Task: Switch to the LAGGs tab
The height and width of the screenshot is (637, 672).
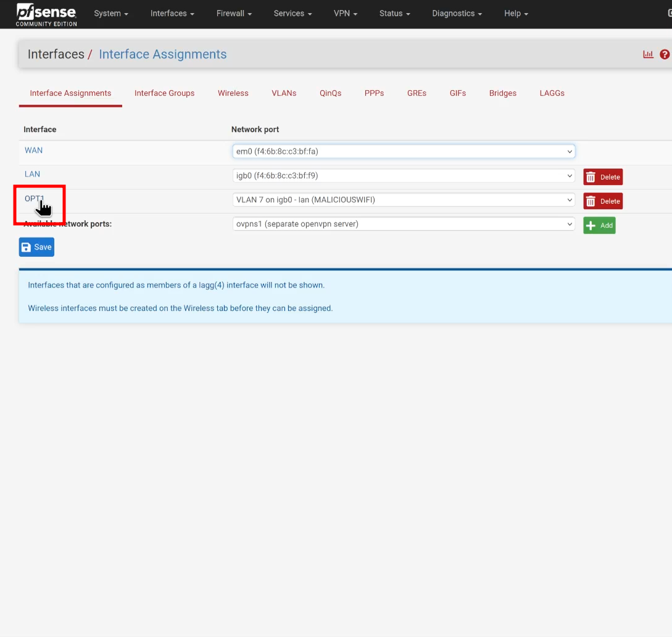Action: click(552, 93)
